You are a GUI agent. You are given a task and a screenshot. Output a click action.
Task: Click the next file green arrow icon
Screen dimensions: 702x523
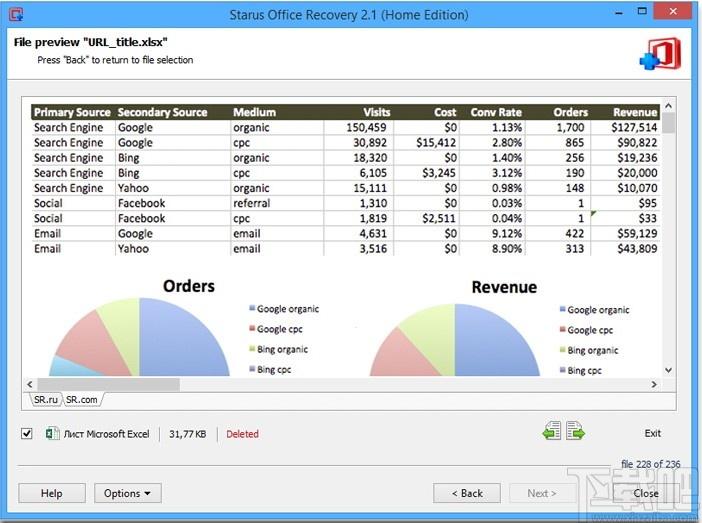[x=575, y=430]
